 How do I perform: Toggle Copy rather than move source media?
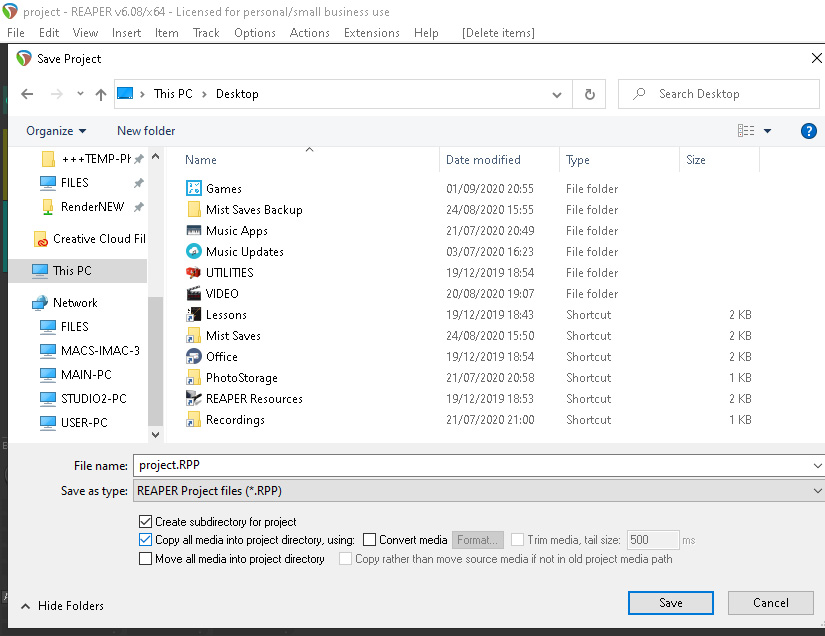pyautogui.click(x=345, y=559)
